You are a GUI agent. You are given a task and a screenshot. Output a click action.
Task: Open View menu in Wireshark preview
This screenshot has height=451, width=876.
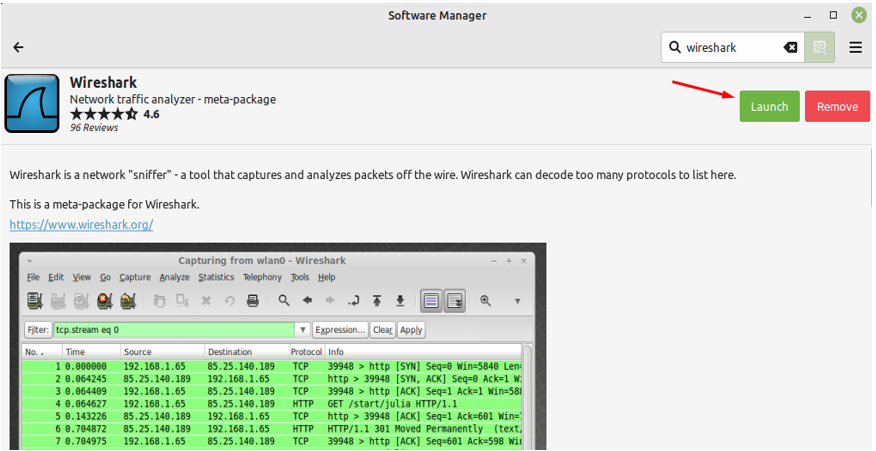point(82,277)
